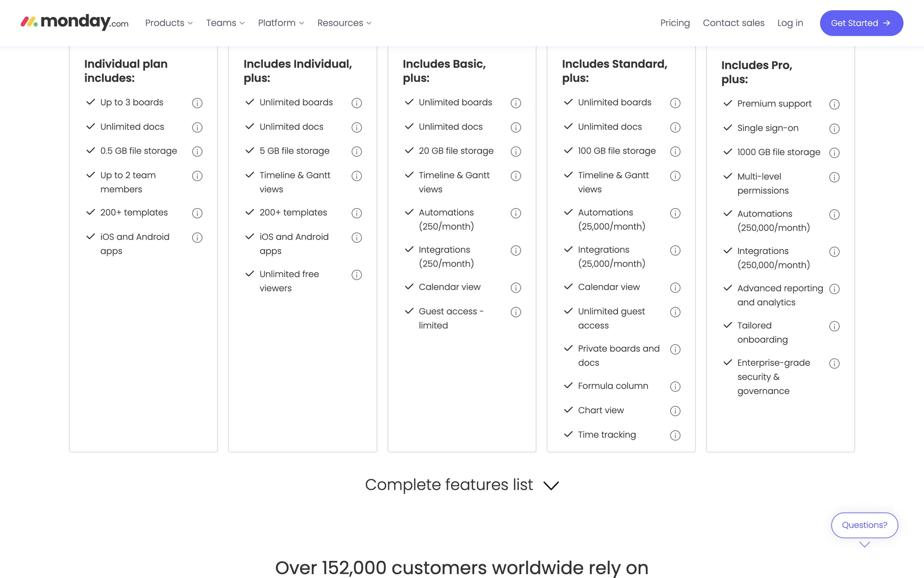
Task: View info for Enterprise-grade security & governance
Action: 834,364
